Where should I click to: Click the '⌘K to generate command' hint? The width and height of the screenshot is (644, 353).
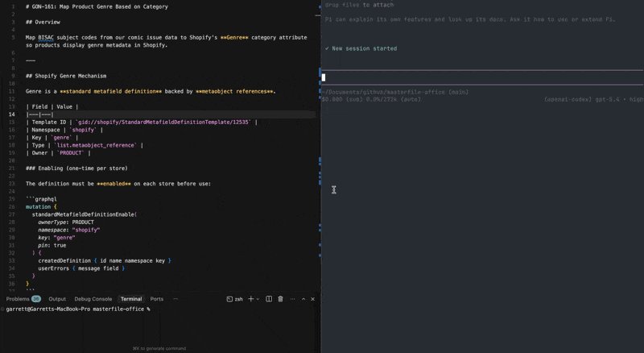[159, 348]
